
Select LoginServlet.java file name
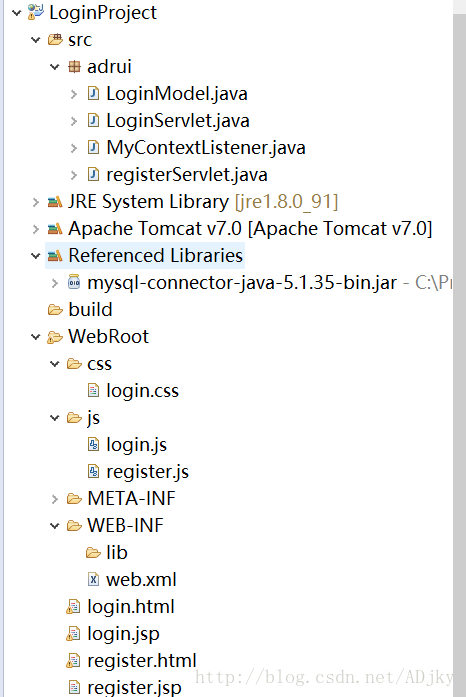(x=178, y=121)
